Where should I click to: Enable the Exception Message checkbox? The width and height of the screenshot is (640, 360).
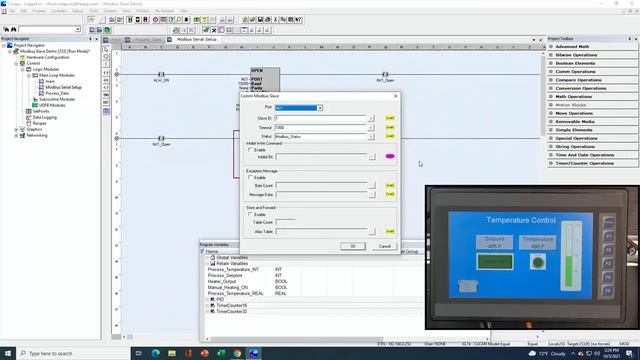point(251,178)
